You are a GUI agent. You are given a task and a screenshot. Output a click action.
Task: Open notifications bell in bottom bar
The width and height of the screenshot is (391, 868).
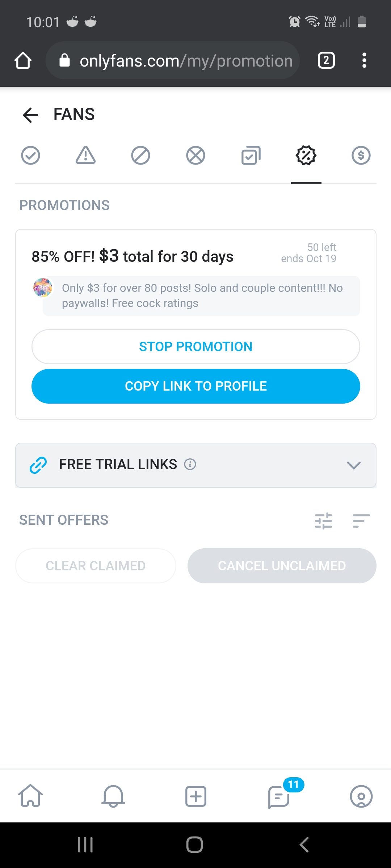[x=113, y=796]
